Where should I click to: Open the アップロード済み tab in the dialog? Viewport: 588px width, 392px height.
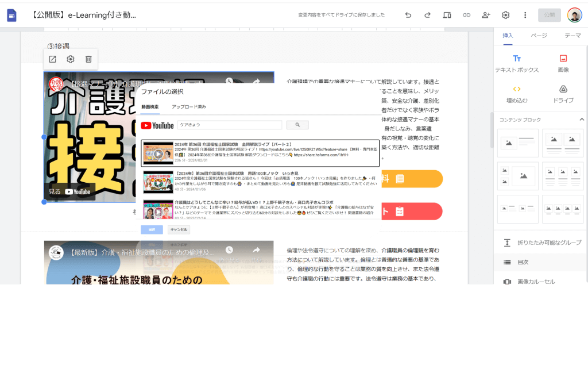(x=188, y=107)
